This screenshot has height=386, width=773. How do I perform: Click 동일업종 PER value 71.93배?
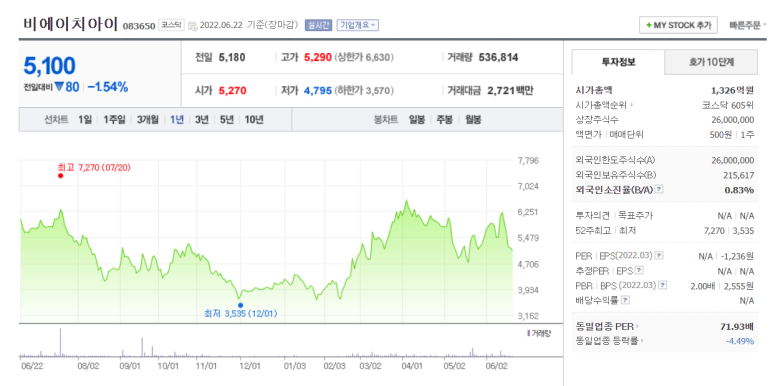(737, 326)
